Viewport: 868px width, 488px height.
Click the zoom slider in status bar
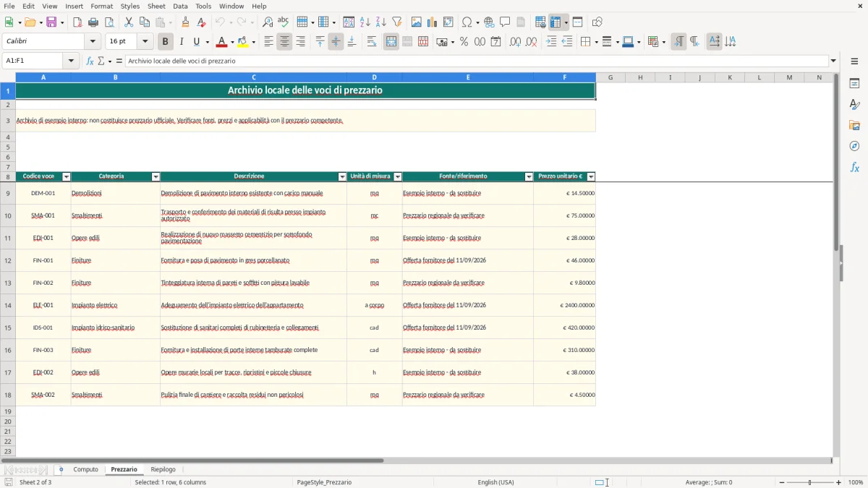[x=810, y=482]
